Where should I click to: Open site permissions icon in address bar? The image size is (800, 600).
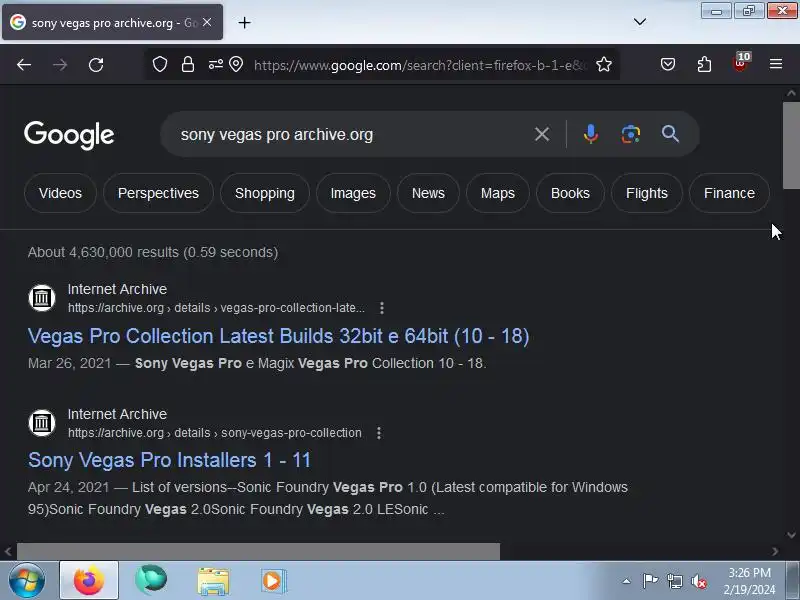tap(215, 64)
